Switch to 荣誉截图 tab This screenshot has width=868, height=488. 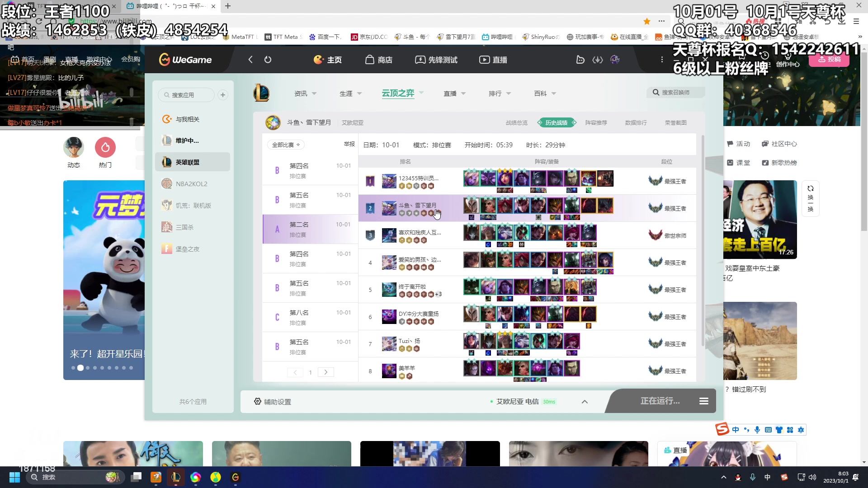pyautogui.click(x=676, y=123)
